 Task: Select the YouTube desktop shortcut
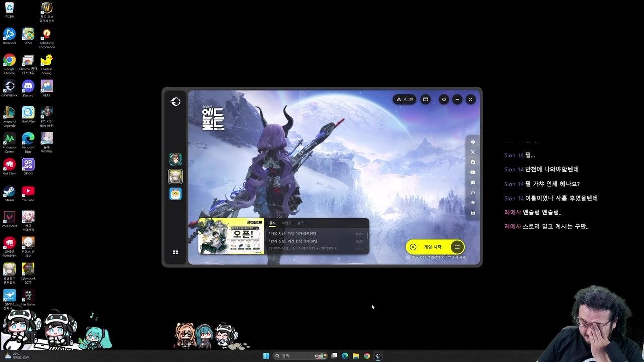click(x=28, y=193)
